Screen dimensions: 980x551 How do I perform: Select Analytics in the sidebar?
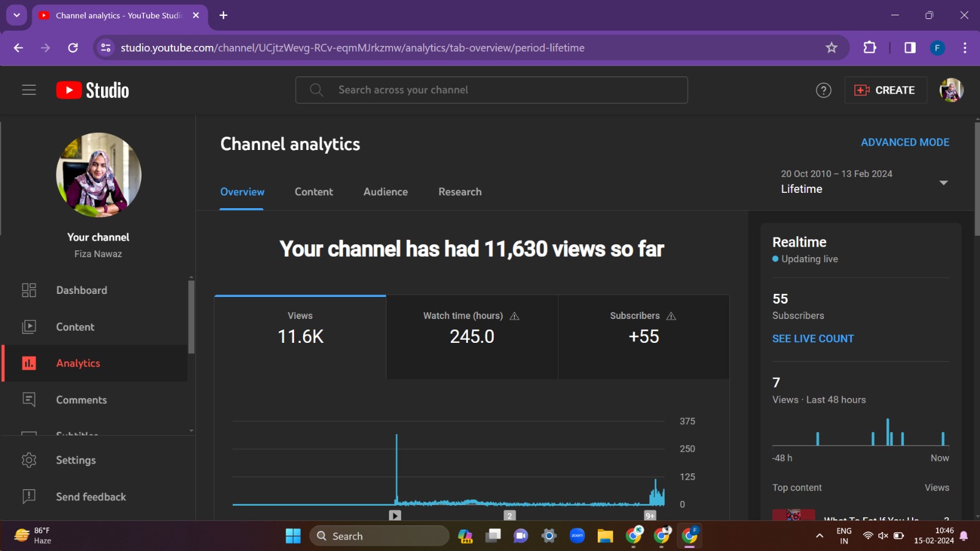[95, 363]
